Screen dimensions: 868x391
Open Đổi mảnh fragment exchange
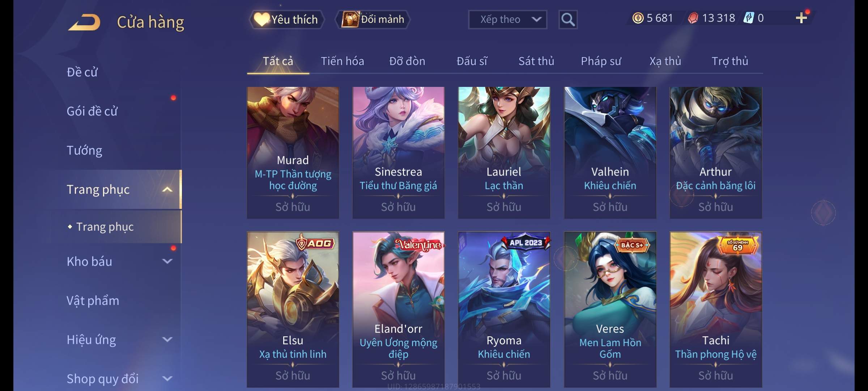(x=373, y=20)
